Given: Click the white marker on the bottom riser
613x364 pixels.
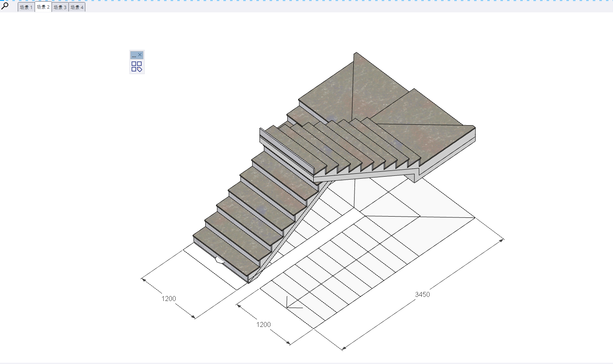Looking at the screenshot, I should pos(219,260).
